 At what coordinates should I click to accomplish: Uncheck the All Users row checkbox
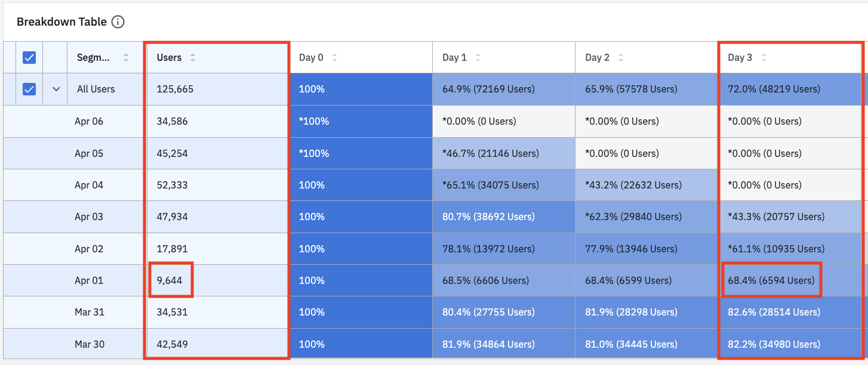29,89
